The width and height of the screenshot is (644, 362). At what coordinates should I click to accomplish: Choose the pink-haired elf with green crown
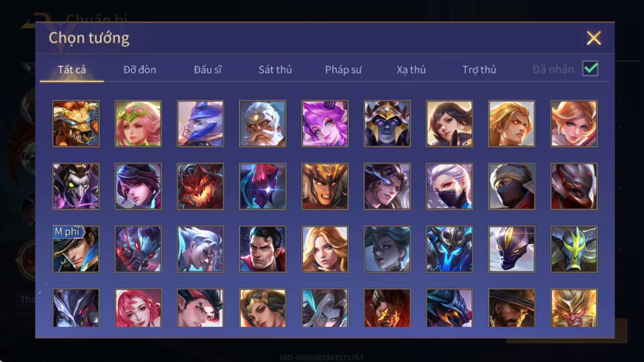pyautogui.click(x=139, y=124)
